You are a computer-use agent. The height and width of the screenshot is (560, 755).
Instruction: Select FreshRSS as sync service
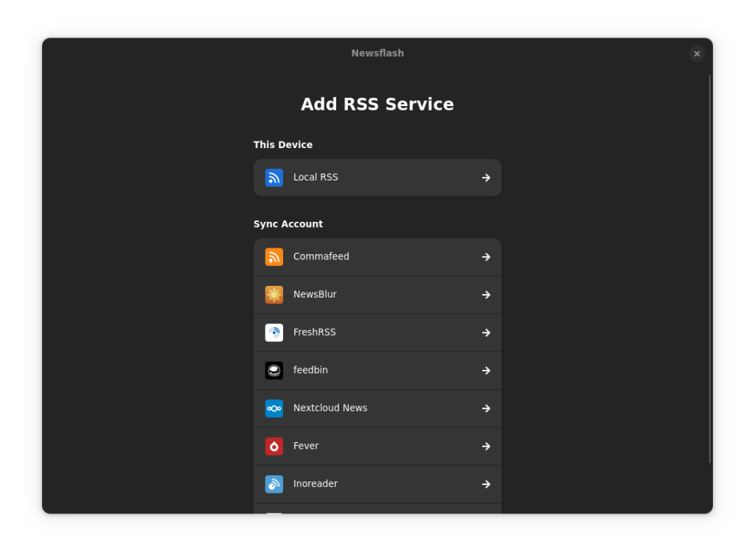[377, 332]
